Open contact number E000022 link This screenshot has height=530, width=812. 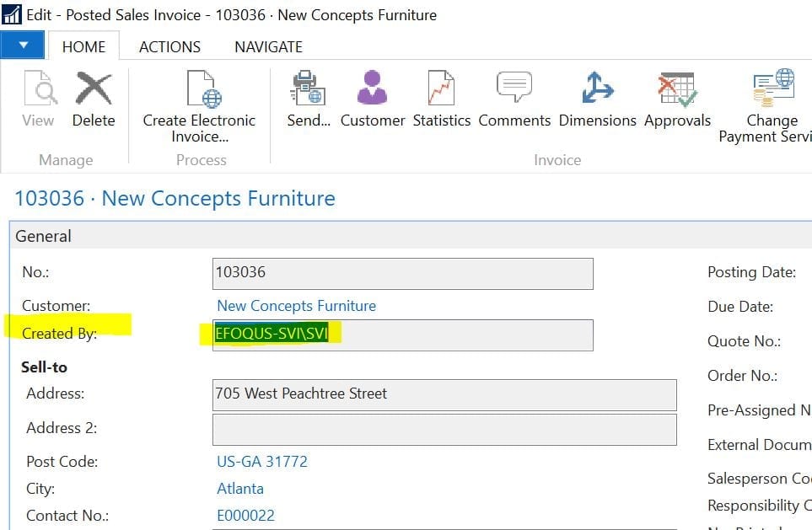click(246, 516)
